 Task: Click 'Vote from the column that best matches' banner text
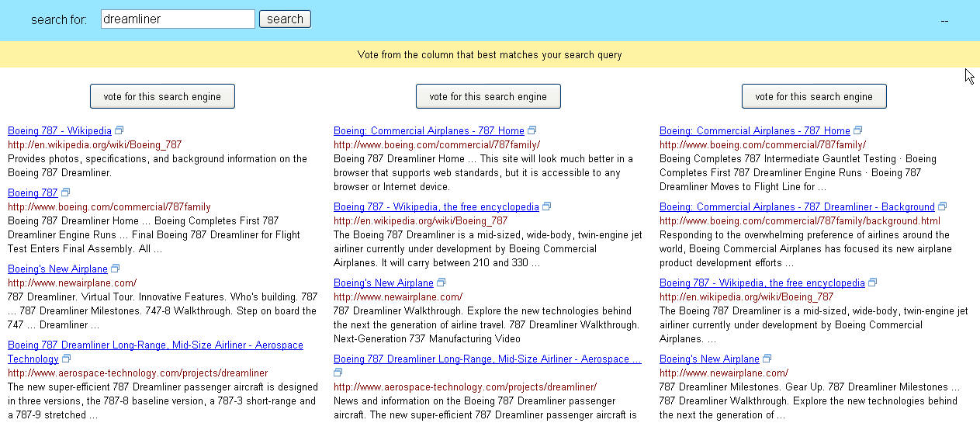(x=490, y=54)
